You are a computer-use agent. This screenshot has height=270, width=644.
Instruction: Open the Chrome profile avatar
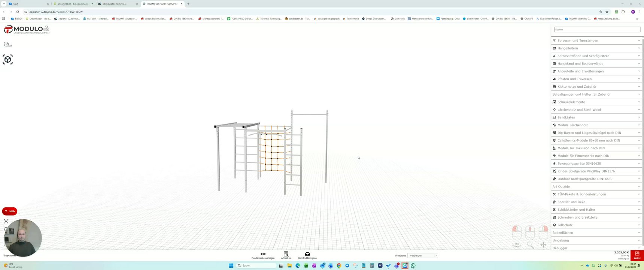click(x=633, y=12)
